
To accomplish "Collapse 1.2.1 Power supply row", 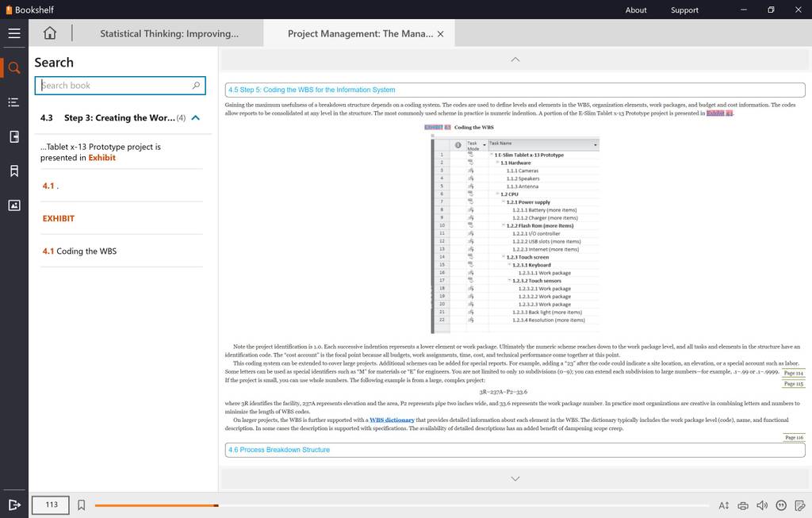I will pos(504,202).
